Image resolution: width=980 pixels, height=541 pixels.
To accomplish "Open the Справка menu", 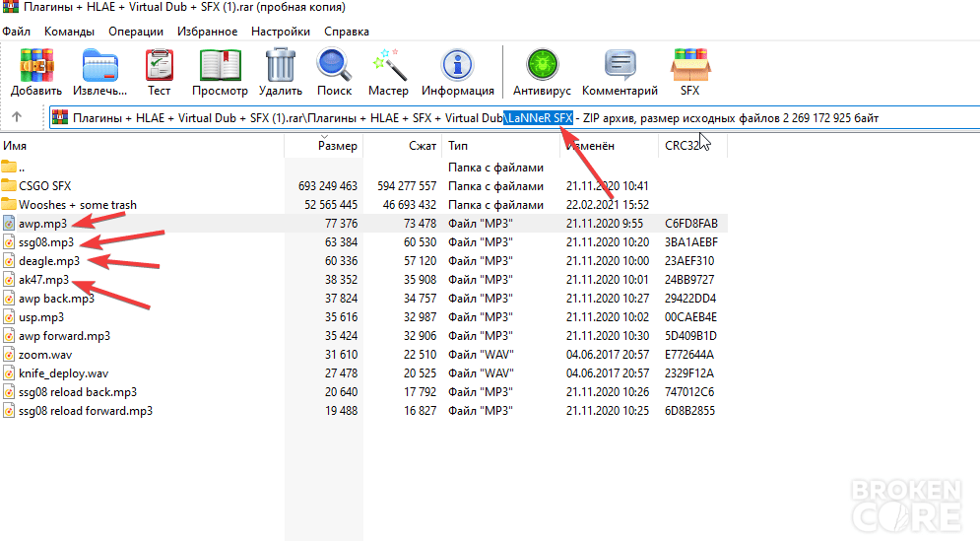I will click(x=347, y=32).
